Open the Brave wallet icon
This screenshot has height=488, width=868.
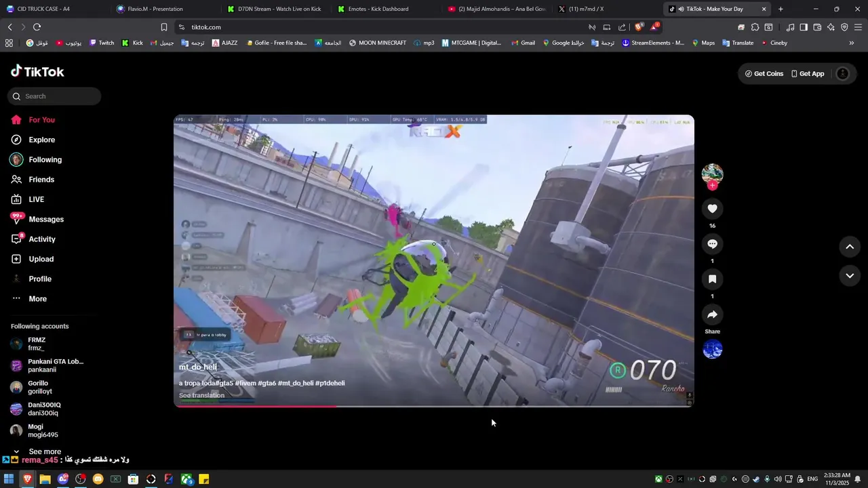click(817, 27)
